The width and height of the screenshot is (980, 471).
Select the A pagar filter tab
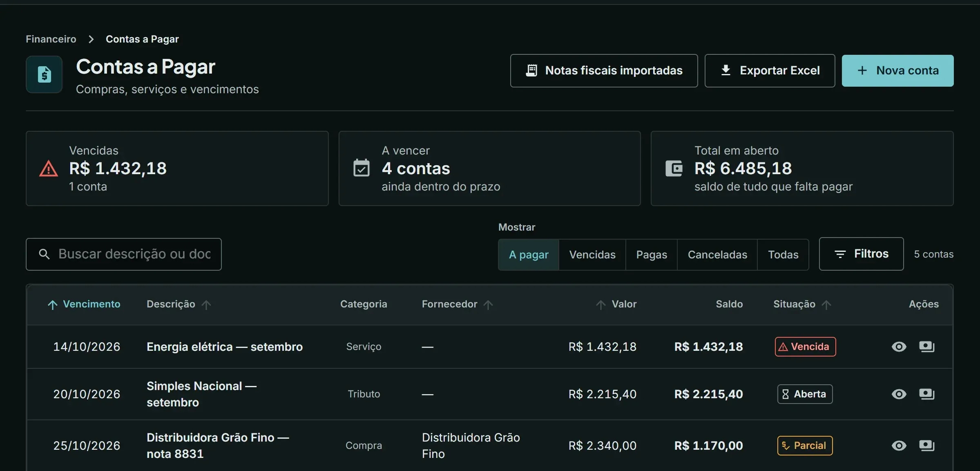[529, 255]
